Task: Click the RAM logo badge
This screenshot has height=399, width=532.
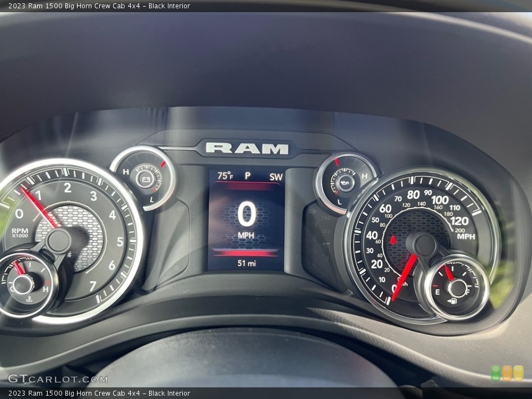Action: pyautogui.click(x=247, y=149)
